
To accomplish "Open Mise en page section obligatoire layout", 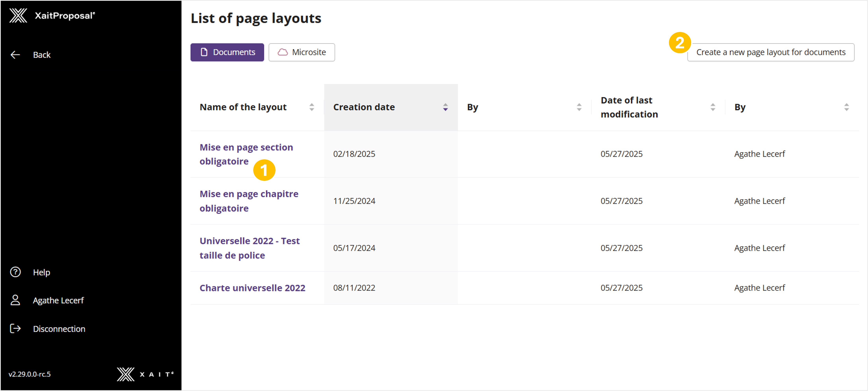I will pos(246,147).
